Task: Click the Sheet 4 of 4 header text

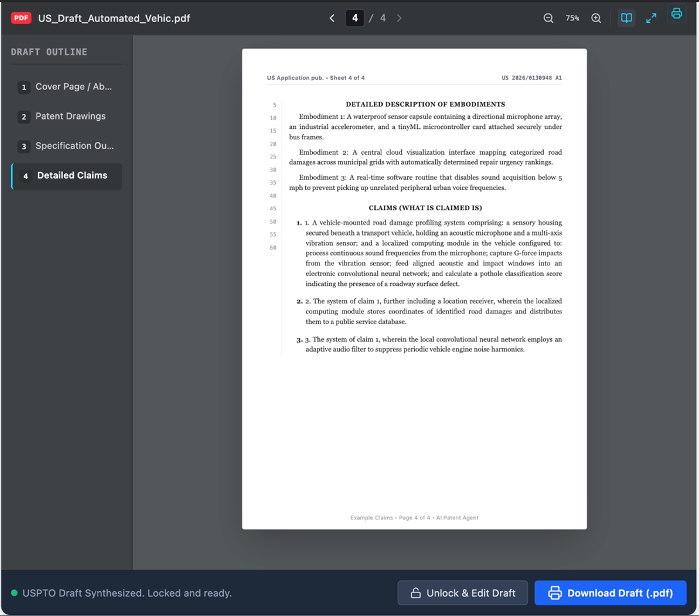Action: pos(347,78)
